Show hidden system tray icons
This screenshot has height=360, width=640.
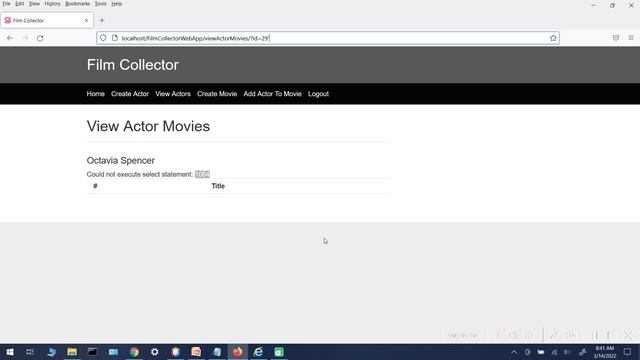click(514, 352)
